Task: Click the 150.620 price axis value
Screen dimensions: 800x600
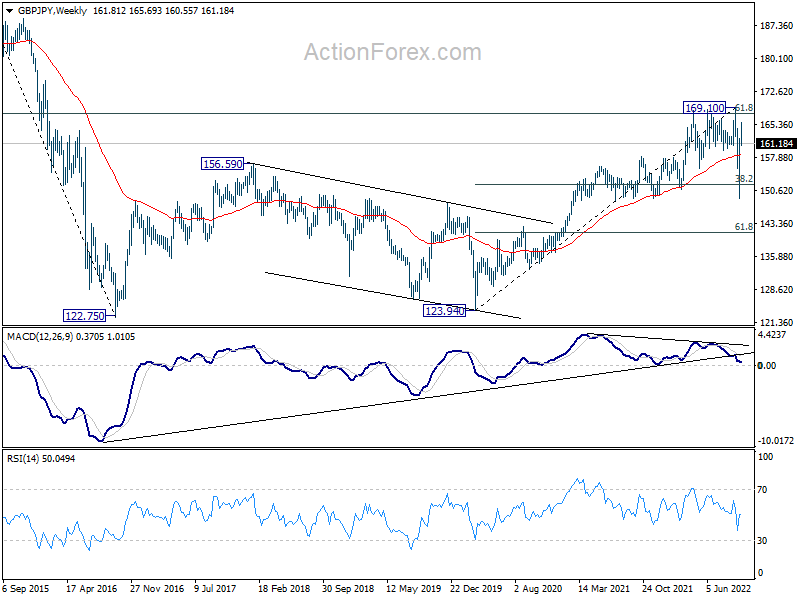Action: click(x=777, y=190)
